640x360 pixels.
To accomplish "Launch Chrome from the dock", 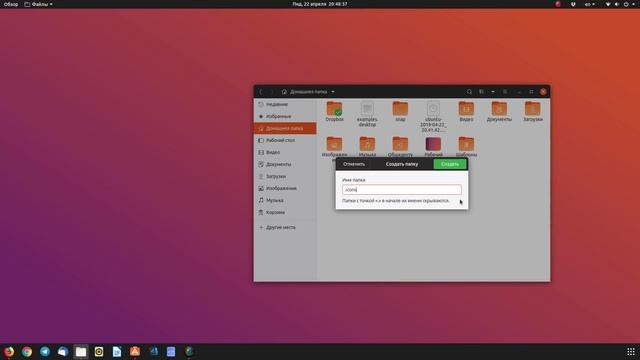I will 27,351.
